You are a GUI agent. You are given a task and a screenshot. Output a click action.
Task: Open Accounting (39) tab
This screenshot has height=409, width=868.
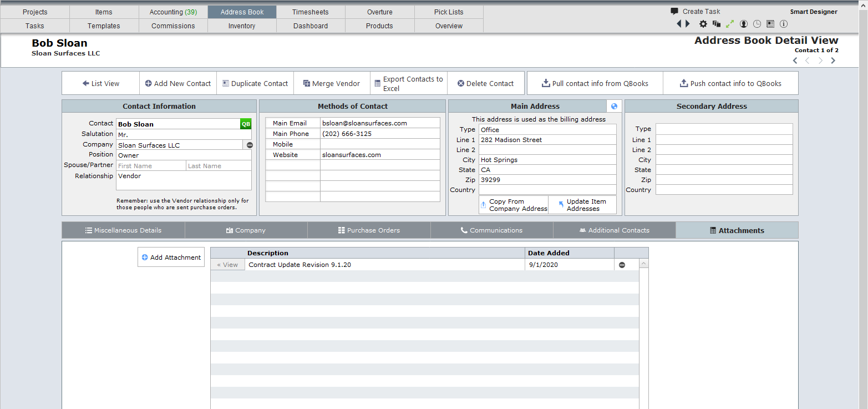pyautogui.click(x=173, y=12)
